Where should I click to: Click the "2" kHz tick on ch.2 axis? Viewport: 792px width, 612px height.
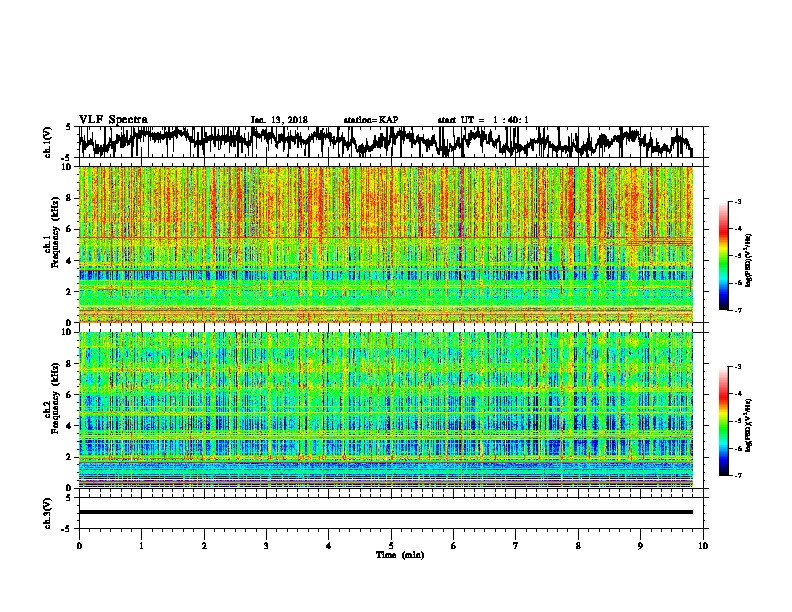tap(71, 457)
